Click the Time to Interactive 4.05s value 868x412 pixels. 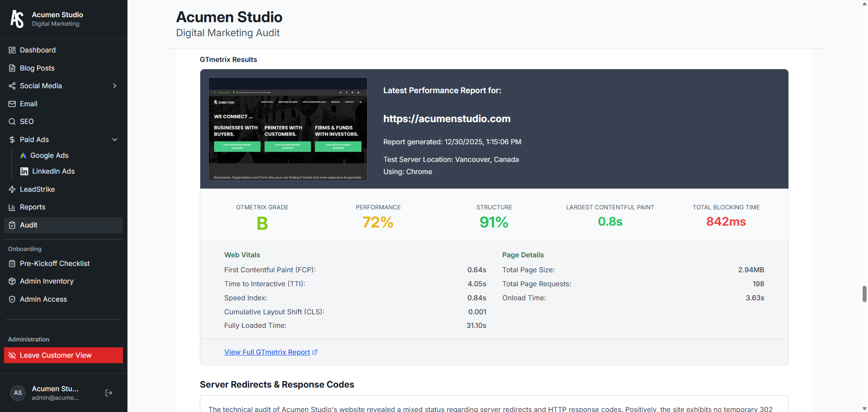pyautogui.click(x=476, y=284)
